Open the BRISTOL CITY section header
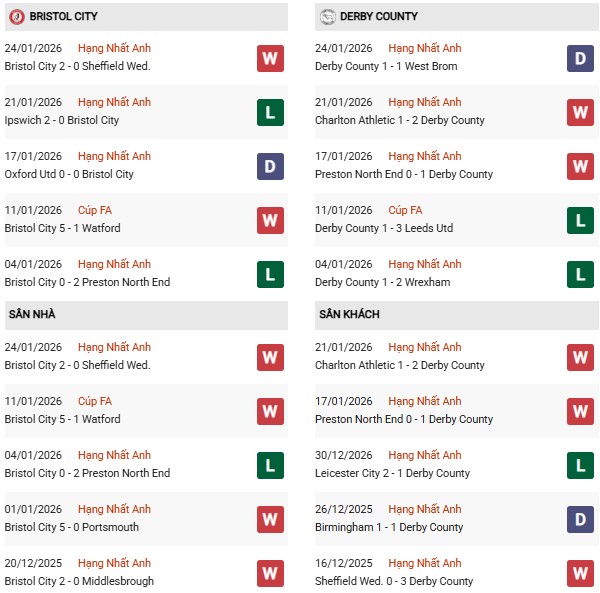Screen dimensions: 600x593 (63, 16)
